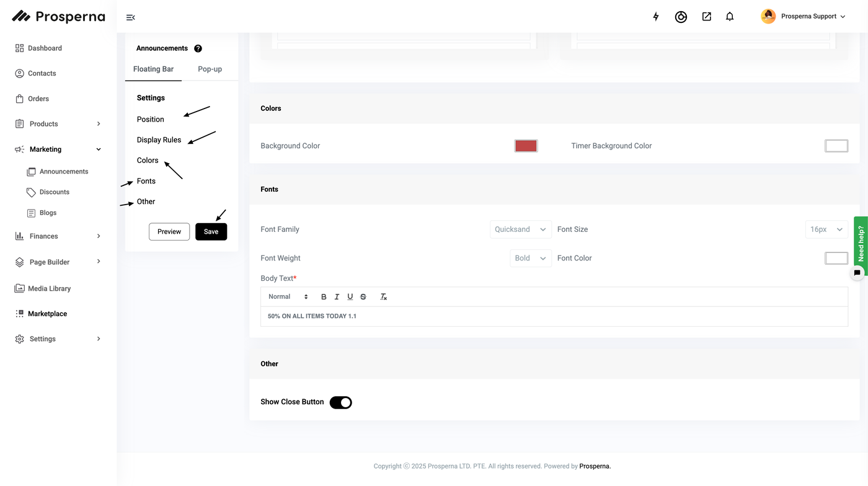Click the Media Library image icon

[x=19, y=288]
